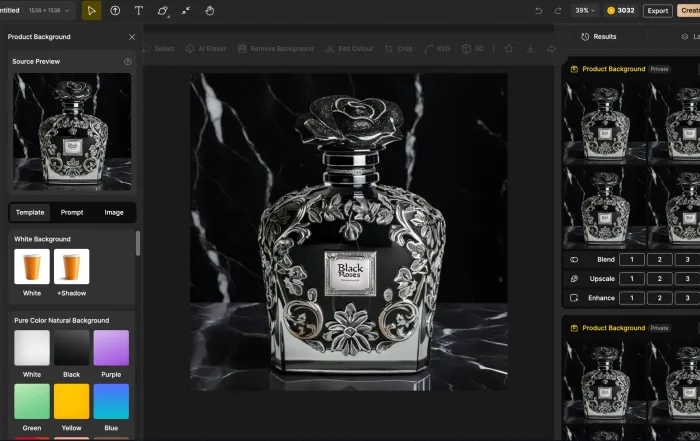Image resolution: width=700 pixels, height=441 pixels.
Task: Click Enhance option 1
Action: click(x=632, y=298)
